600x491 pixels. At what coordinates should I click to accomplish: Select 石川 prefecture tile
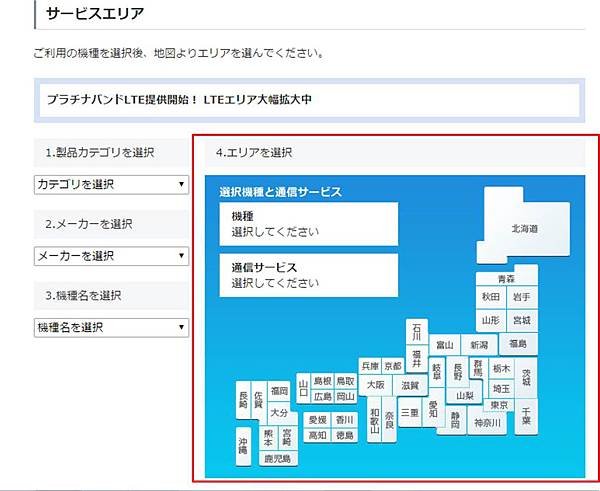tap(417, 331)
